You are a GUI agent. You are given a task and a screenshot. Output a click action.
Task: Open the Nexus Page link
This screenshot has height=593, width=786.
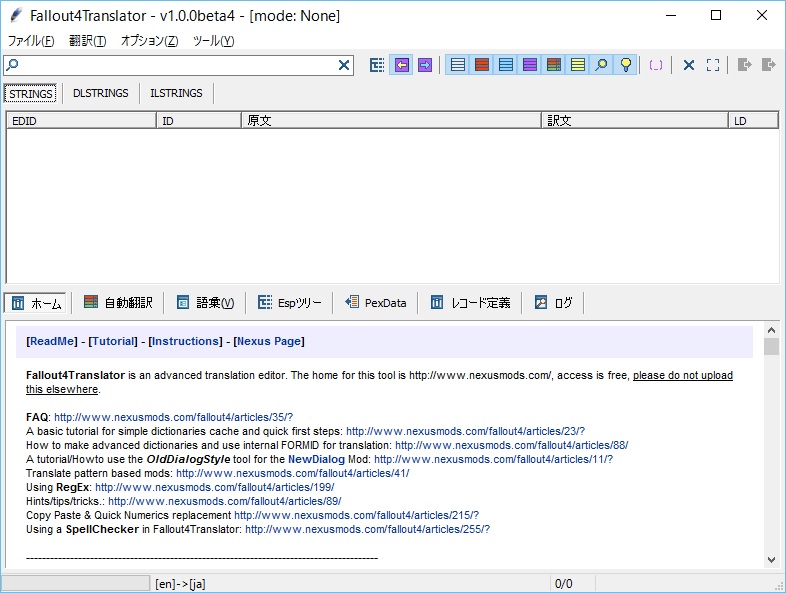269,341
